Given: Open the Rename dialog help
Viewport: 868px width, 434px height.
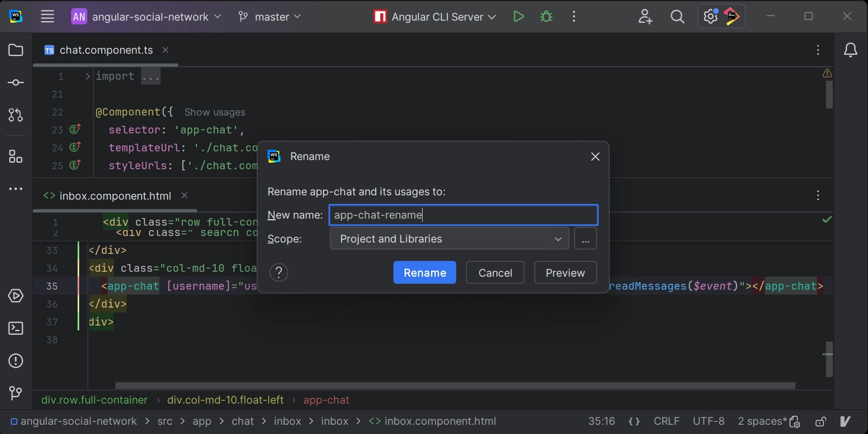Looking at the screenshot, I should (279, 272).
